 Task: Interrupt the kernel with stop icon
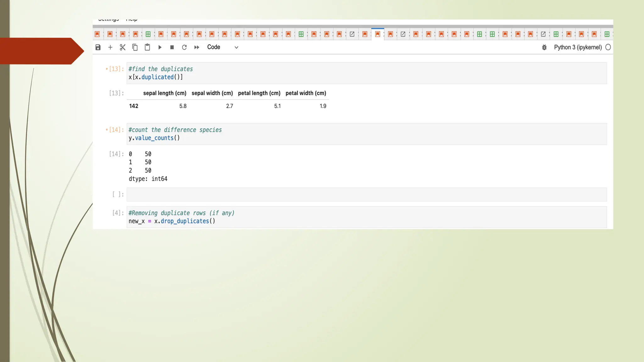[x=172, y=47]
